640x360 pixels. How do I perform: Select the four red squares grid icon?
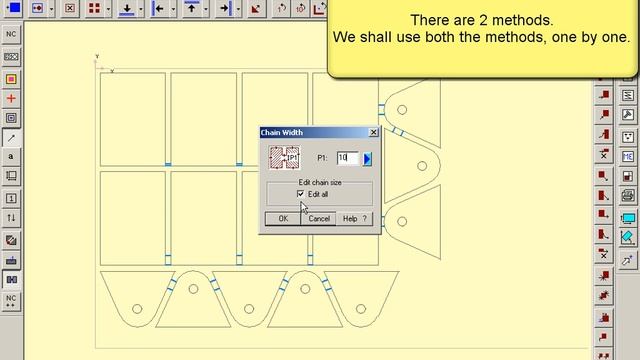(94, 8)
